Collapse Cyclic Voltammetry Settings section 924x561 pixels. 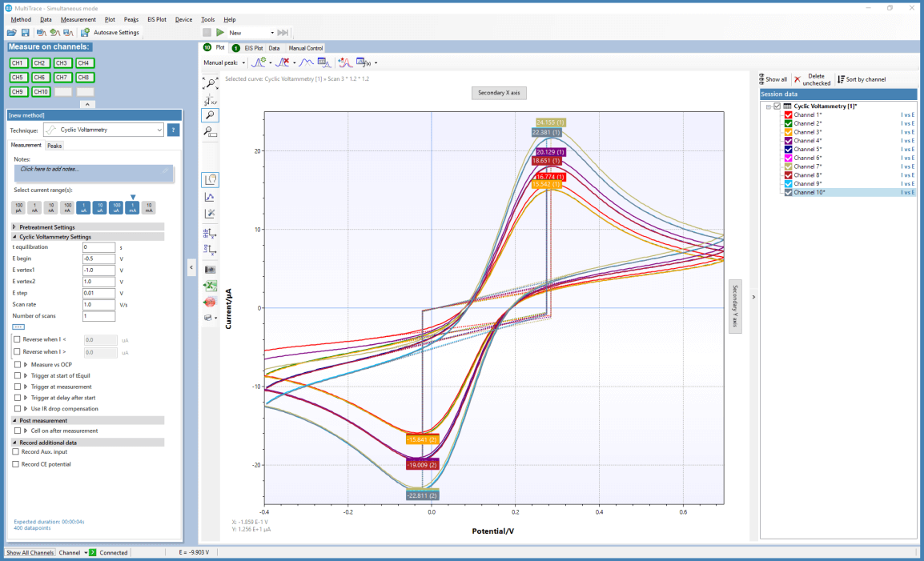coord(14,237)
